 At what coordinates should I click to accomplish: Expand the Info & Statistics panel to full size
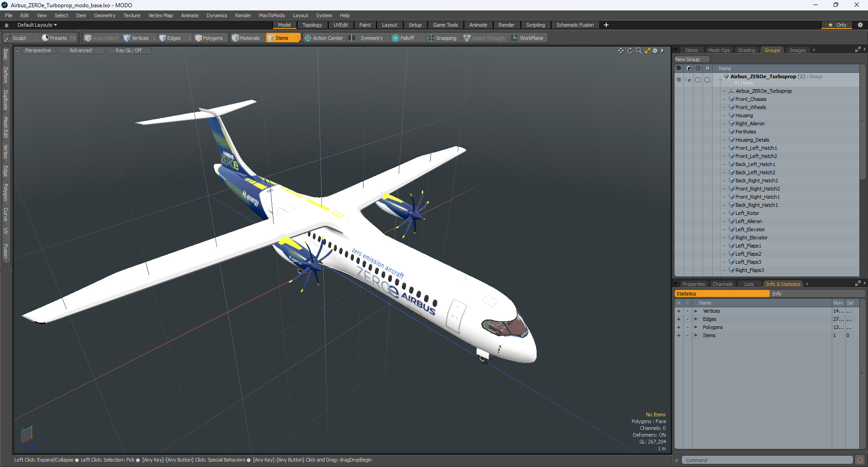pos(858,284)
